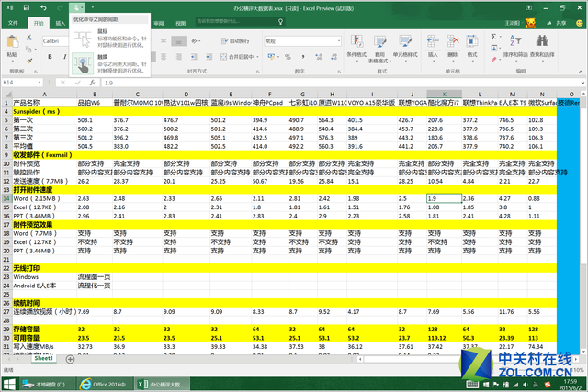The width and height of the screenshot is (588, 392).
Task: Click the Tell Me search box
Action: 240,22
